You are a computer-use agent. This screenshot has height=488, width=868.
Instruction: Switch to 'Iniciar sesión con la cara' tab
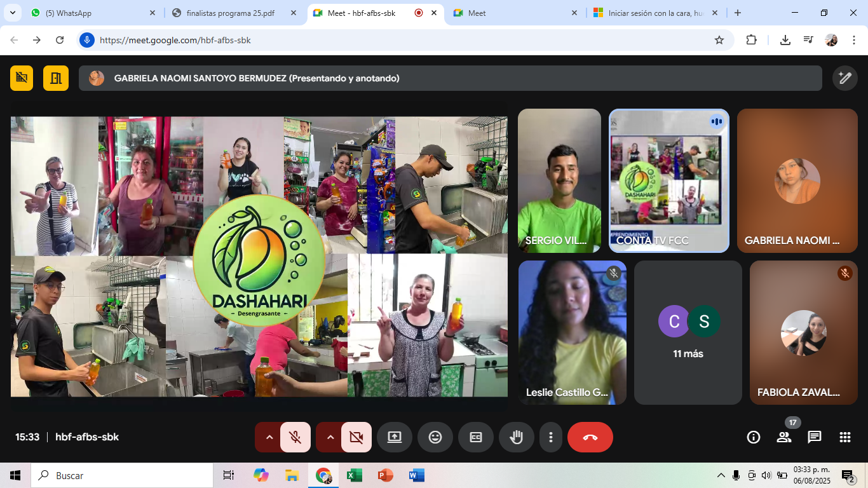point(657,13)
